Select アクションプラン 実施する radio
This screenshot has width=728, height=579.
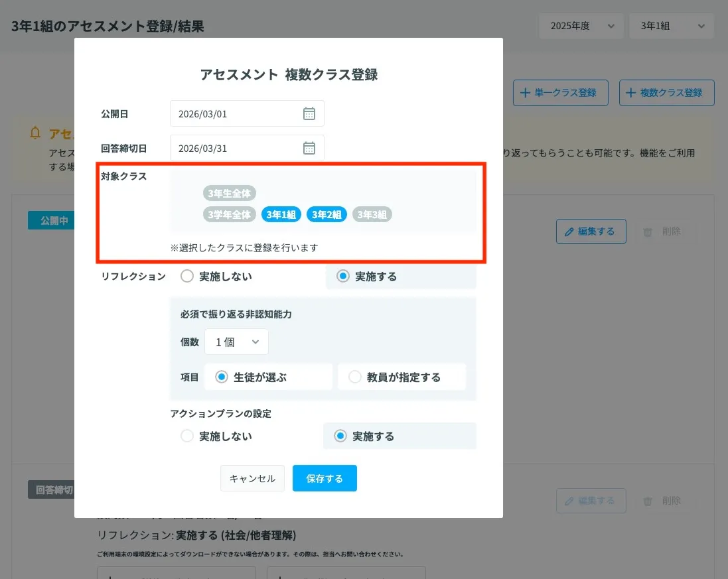[340, 436]
